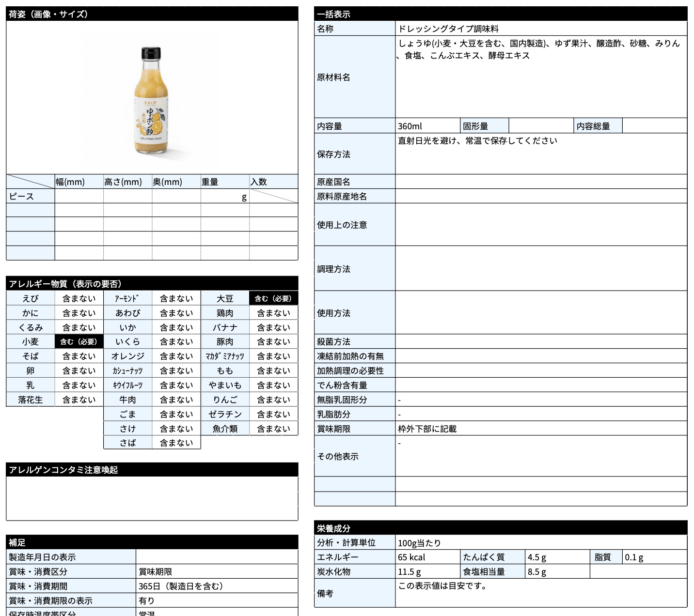Toggle the えび allergen 含まない cell
The height and width of the screenshot is (616, 694).
[79, 298]
